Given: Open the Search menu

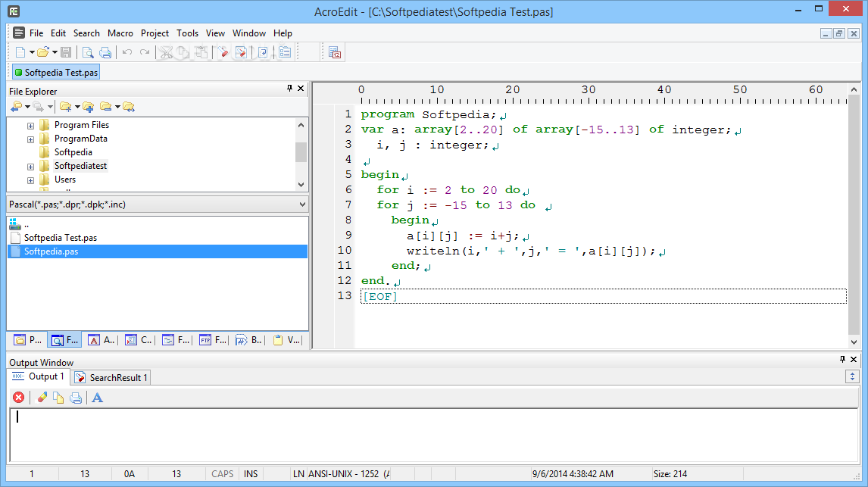Looking at the screenshot, I should [x=86, y=33].
